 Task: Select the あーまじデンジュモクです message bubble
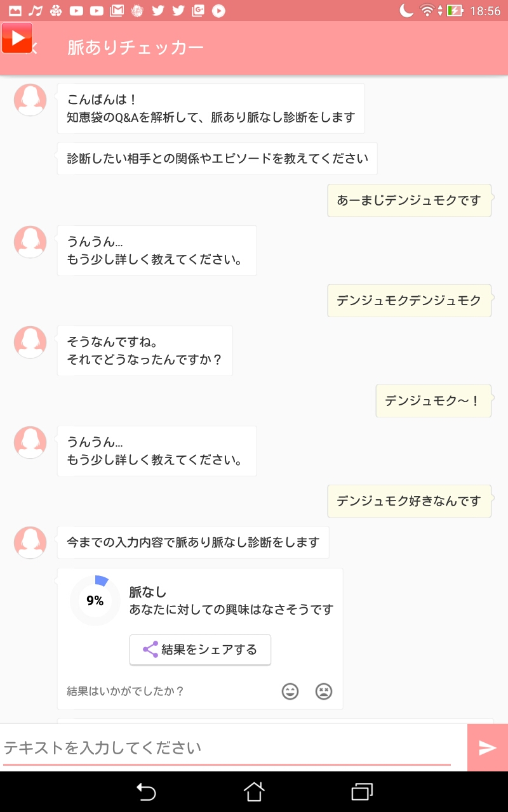409,200
